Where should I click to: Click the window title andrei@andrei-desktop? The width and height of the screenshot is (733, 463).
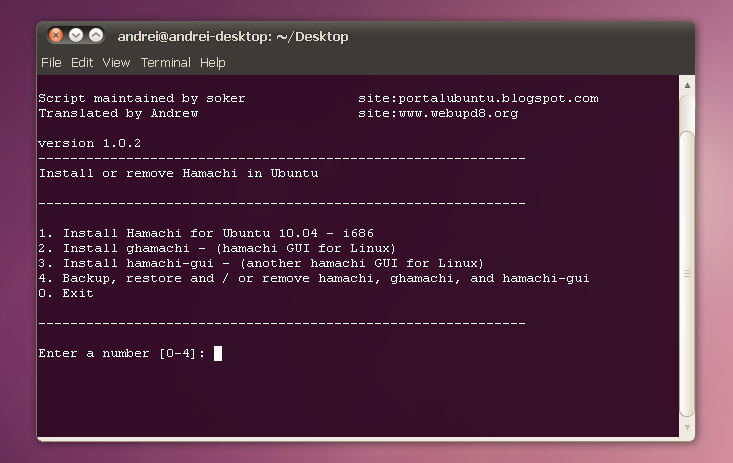233,36
